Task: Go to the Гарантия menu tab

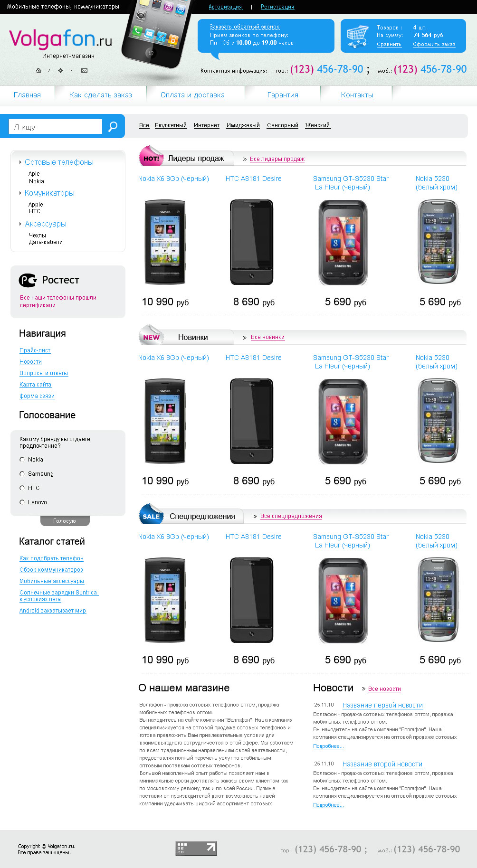Action: point(283,95)
